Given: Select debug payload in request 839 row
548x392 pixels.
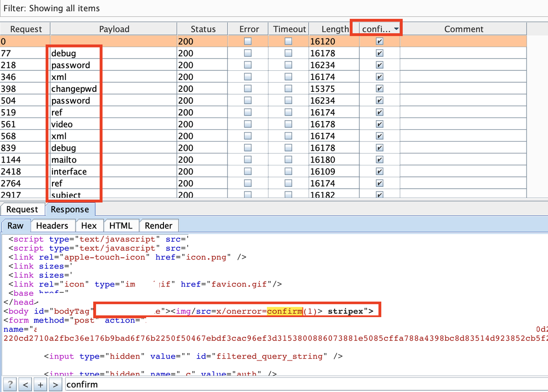Looking at the screenshot, I should coord(114,148).
